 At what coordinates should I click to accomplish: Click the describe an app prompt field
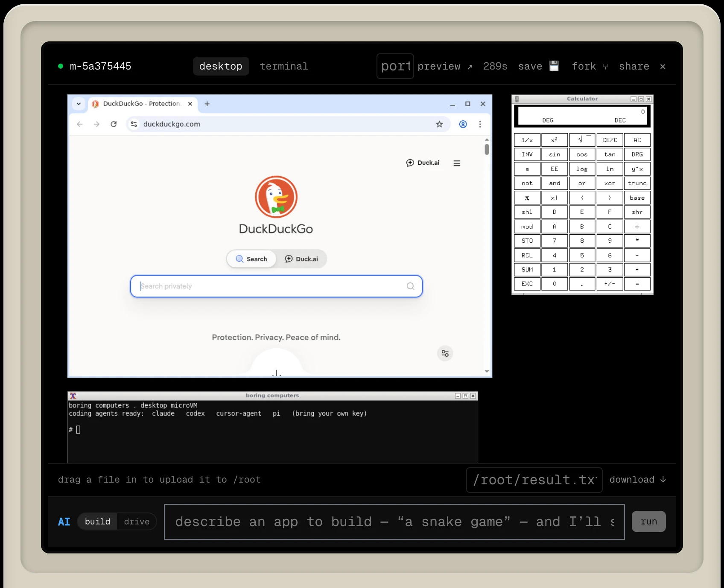[394, 522]
